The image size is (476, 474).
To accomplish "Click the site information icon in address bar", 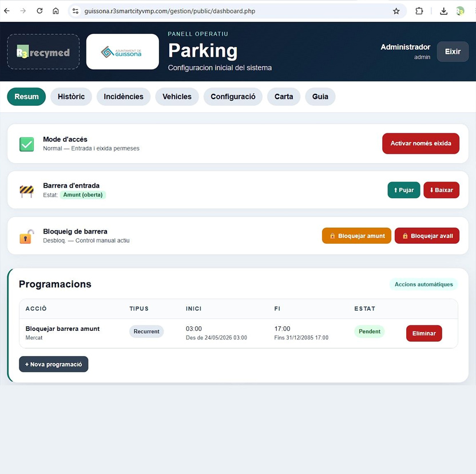I will 76,11.
